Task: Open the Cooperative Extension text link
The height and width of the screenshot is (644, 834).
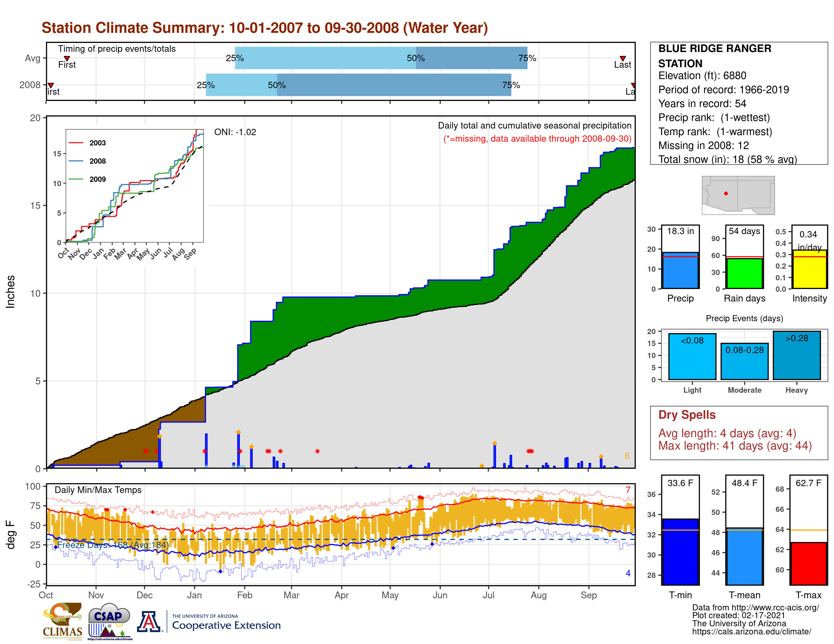Action: [x=226, y=625]
